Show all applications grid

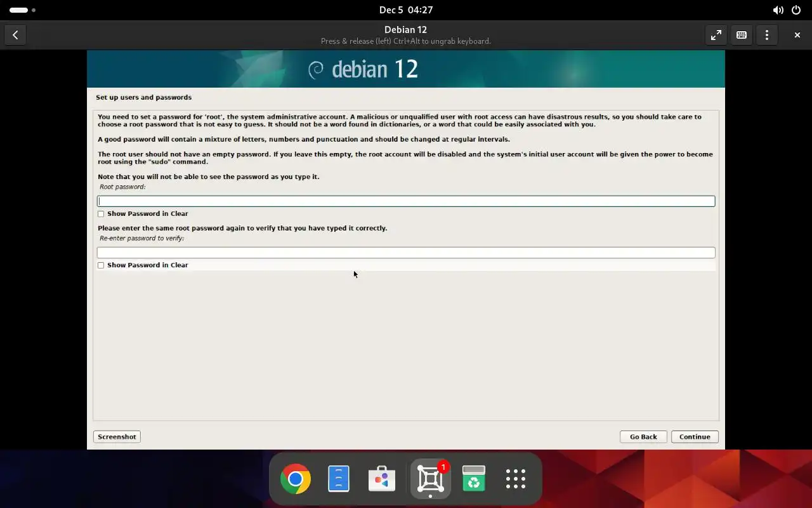[x=516, y=479]
